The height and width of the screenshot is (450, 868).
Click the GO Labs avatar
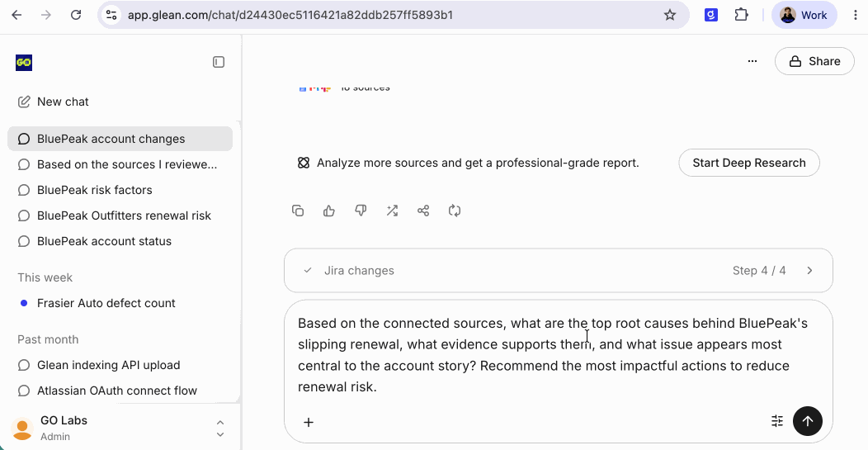click(22, 429)
